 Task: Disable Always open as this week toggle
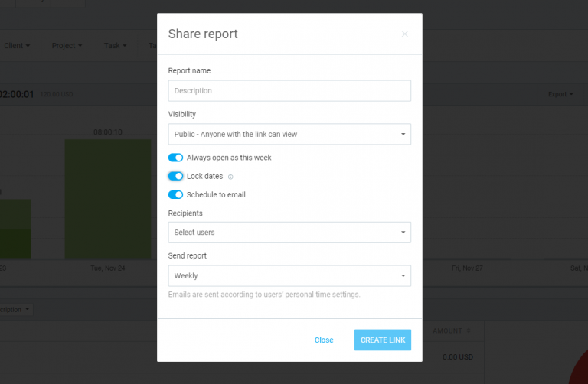175,158
